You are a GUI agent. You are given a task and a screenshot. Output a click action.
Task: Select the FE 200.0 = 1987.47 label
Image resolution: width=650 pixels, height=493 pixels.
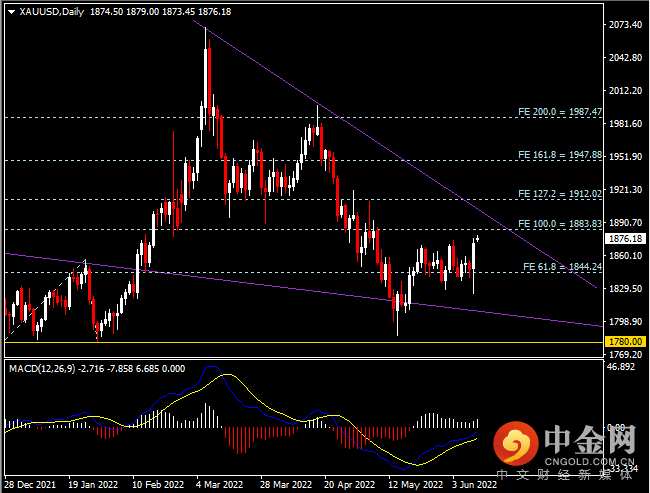pyautogui.click(x=560, y=112)
